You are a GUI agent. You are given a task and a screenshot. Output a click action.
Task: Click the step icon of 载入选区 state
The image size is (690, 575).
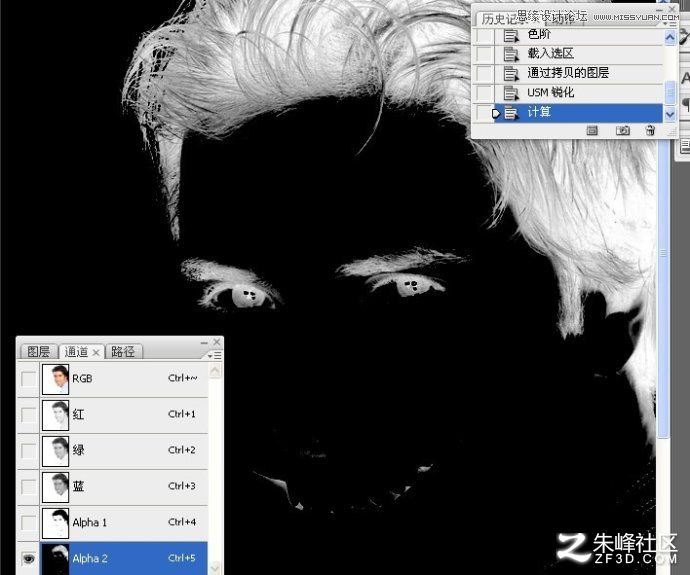(x=511, y=54)
